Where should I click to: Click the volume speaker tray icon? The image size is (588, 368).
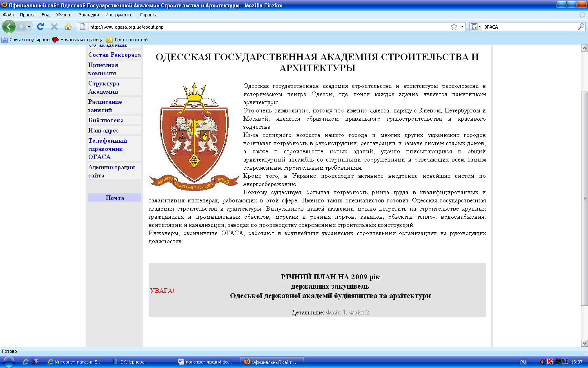[x=542, y=362]
